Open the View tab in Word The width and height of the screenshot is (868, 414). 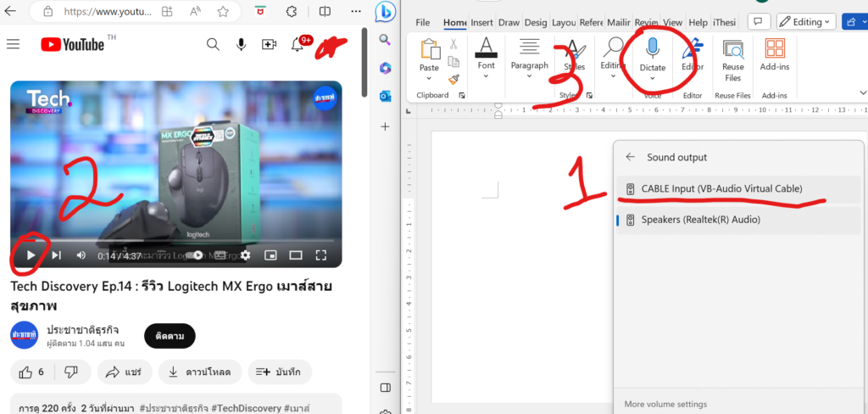pyautogui.click(x=672, y=22)
